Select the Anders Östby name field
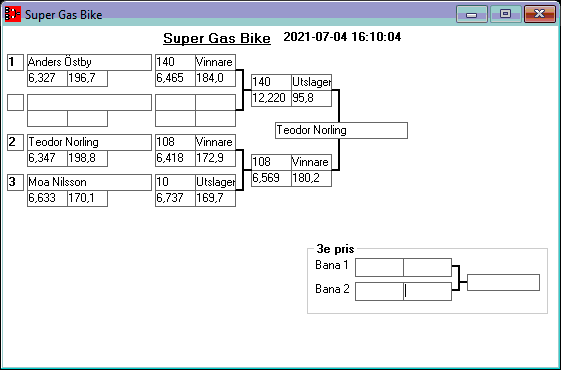Screen dimensions: 561x370 click(89, 63)
